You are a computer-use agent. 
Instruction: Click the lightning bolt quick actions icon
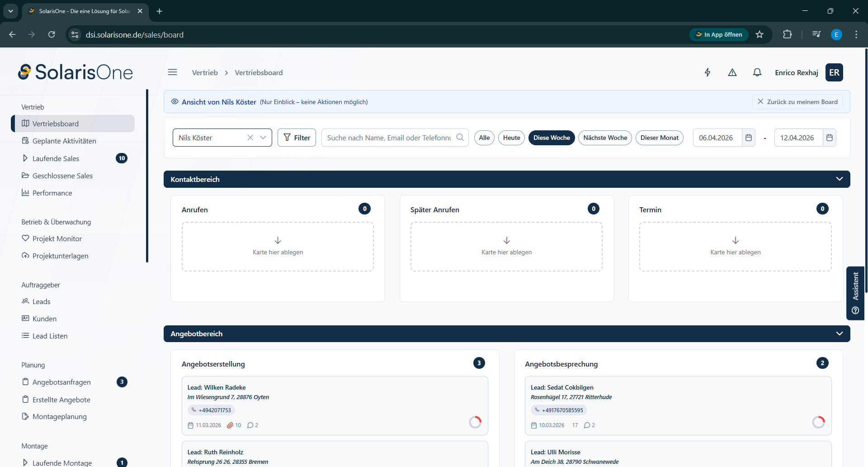[x=708, y=72]
